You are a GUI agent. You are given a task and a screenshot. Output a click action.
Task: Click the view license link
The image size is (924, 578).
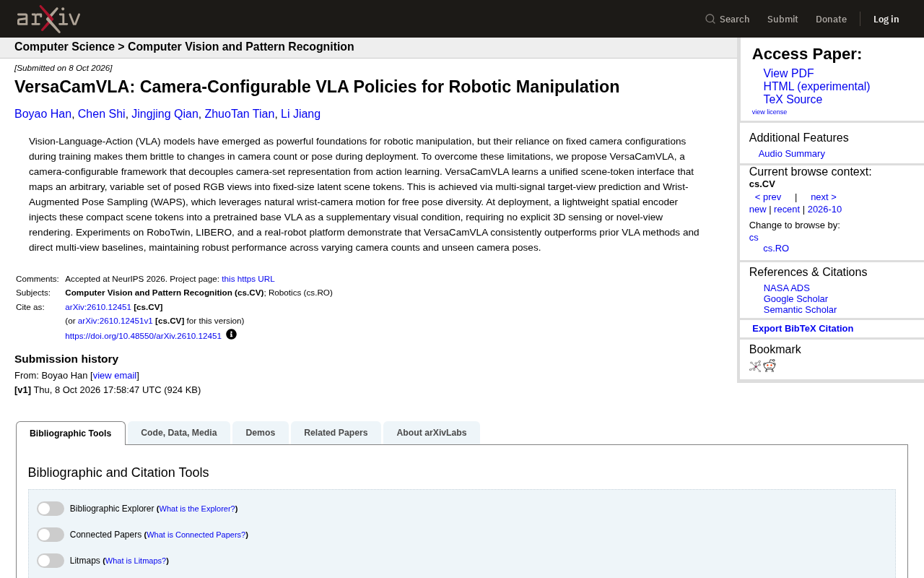pyautogui.click(x=770, y=112)
